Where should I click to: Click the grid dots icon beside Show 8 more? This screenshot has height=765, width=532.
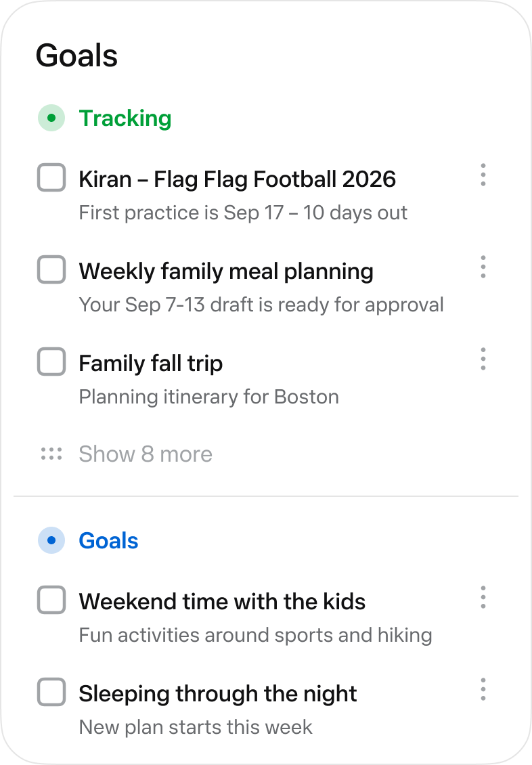(x=51, y=454)
